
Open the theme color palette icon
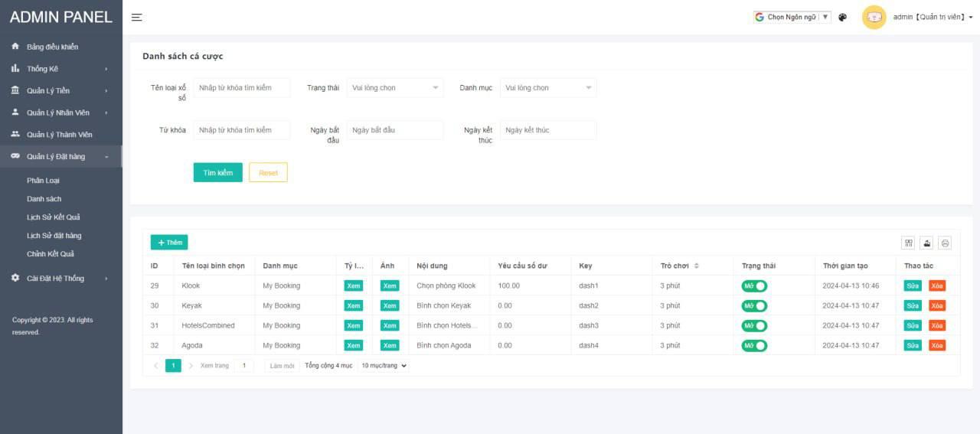tap(843, 17)
